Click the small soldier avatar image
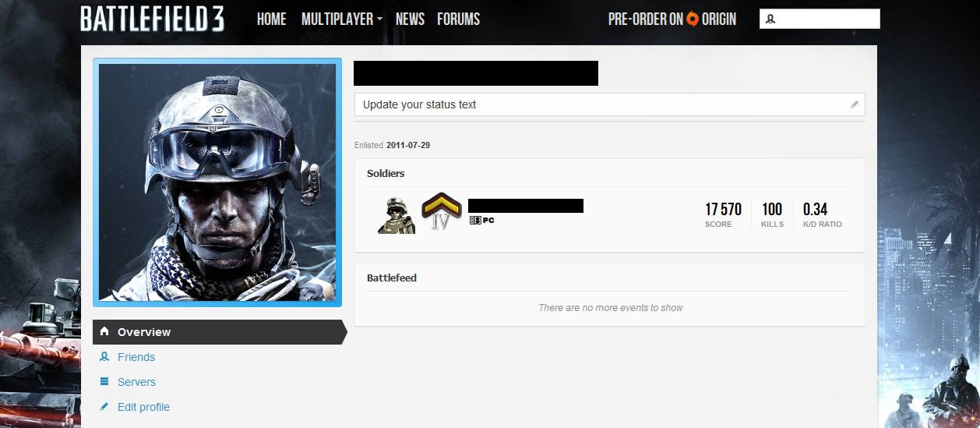 pos(397,215)
